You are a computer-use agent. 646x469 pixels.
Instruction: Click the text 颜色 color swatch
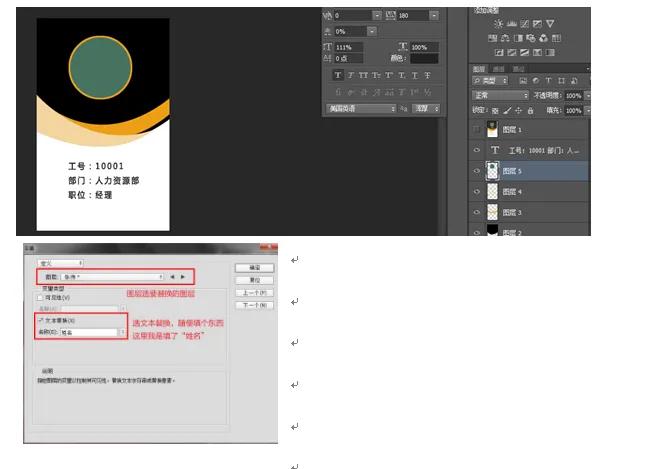[423, 59]
